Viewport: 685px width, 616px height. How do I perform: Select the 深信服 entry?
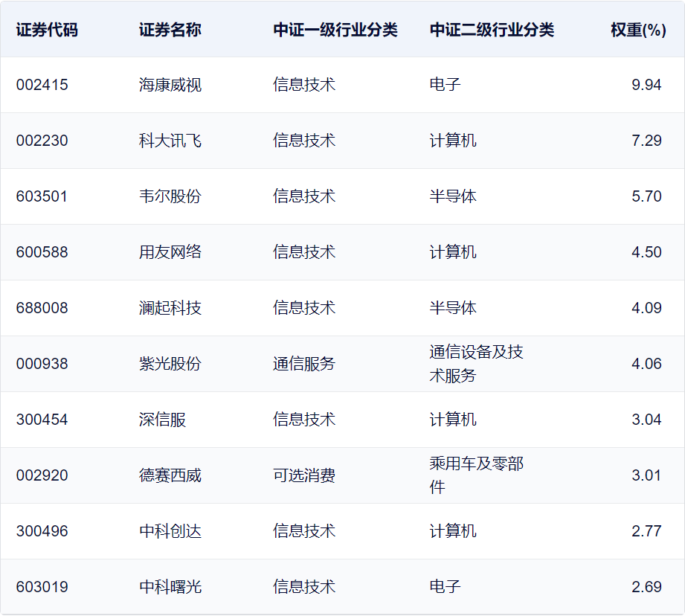163,420
